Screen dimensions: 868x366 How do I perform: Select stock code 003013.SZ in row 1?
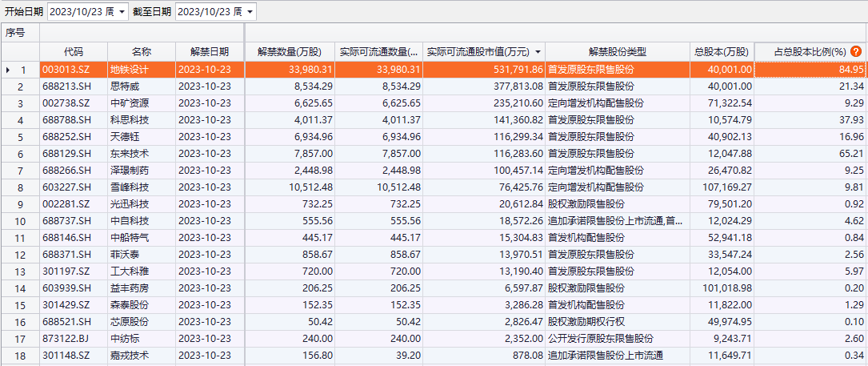click(x=73, y=70)
